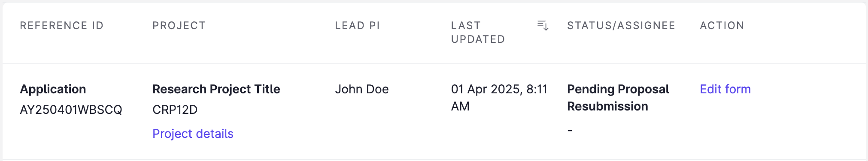Click the Reference ID column header
868x161 pixels.
[x=62, y=26]
